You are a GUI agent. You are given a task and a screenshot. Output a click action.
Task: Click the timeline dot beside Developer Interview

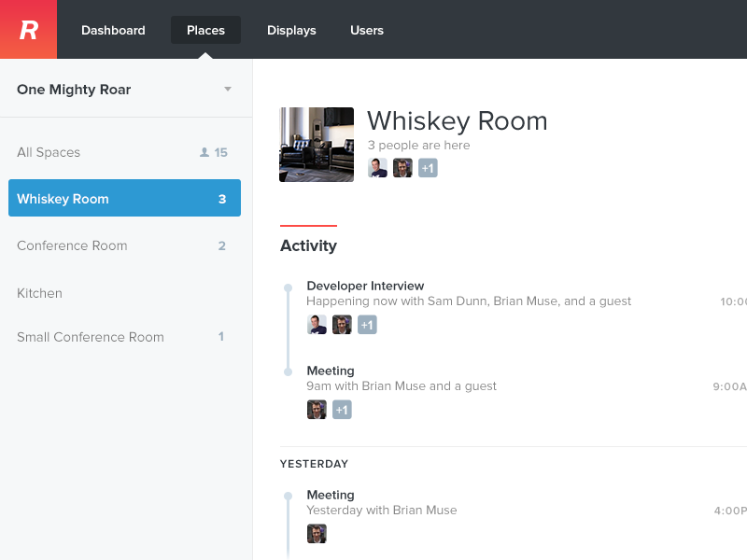pyautogui.click(x=288, y=287)
